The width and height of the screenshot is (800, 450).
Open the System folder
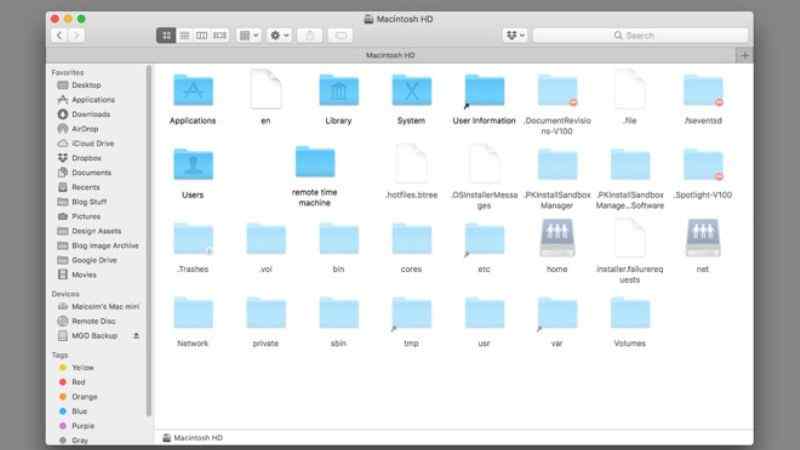click(x=411, y=90)
